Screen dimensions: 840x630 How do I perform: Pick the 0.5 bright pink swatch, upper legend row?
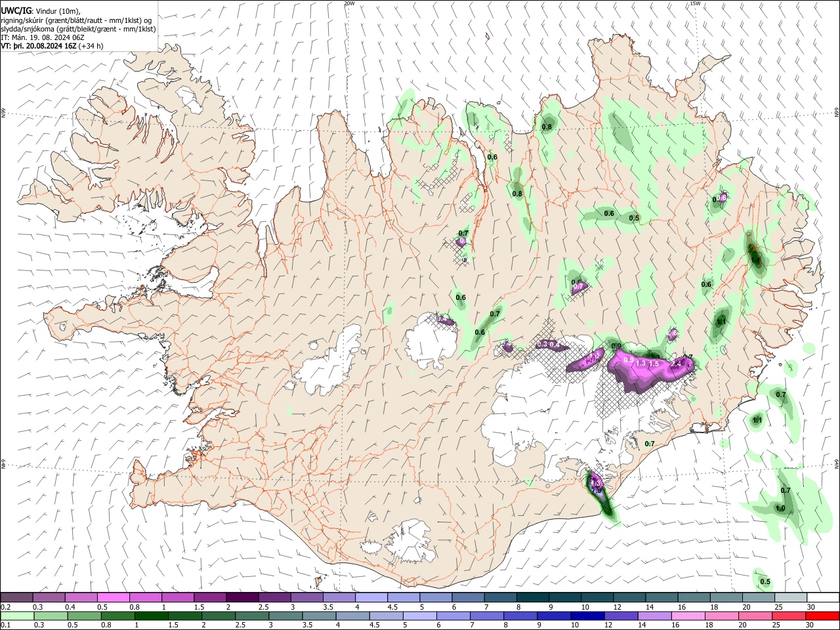click(x=114, y=598)
